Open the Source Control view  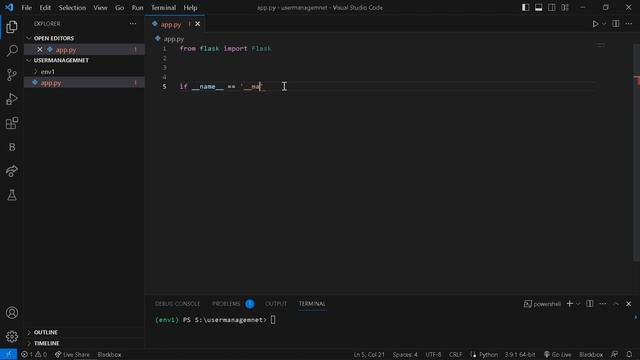click(x=12, y=75)
